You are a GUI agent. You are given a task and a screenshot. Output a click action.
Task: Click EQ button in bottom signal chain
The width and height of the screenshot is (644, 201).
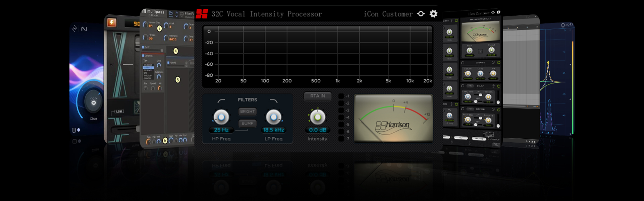(x=461, y=138)
